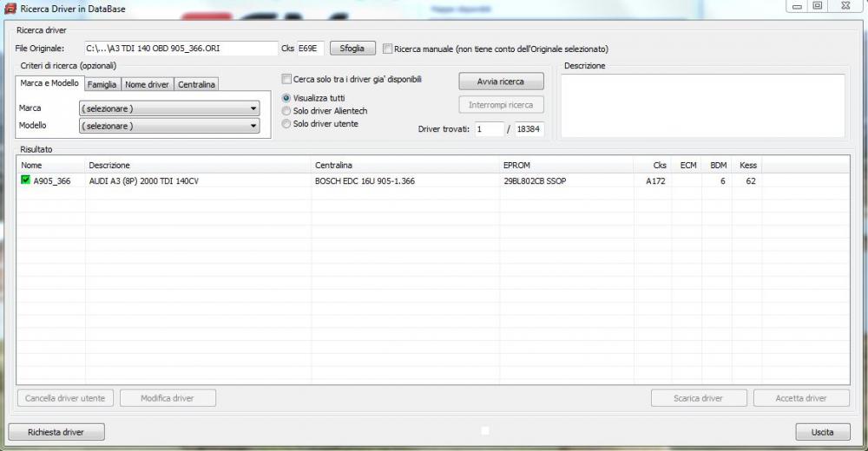The width and height of the screenshot is (868, 451).
Task: Open the Nome driver tab
Action: click(147, 84)
